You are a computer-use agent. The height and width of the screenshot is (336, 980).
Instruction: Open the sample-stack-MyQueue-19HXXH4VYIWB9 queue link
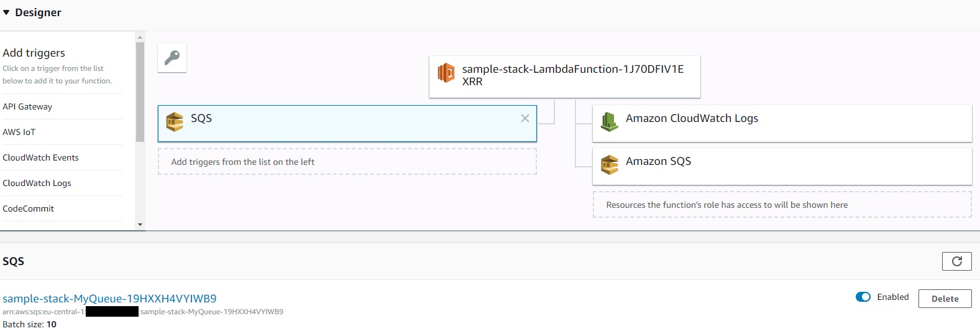click(109, 299)
